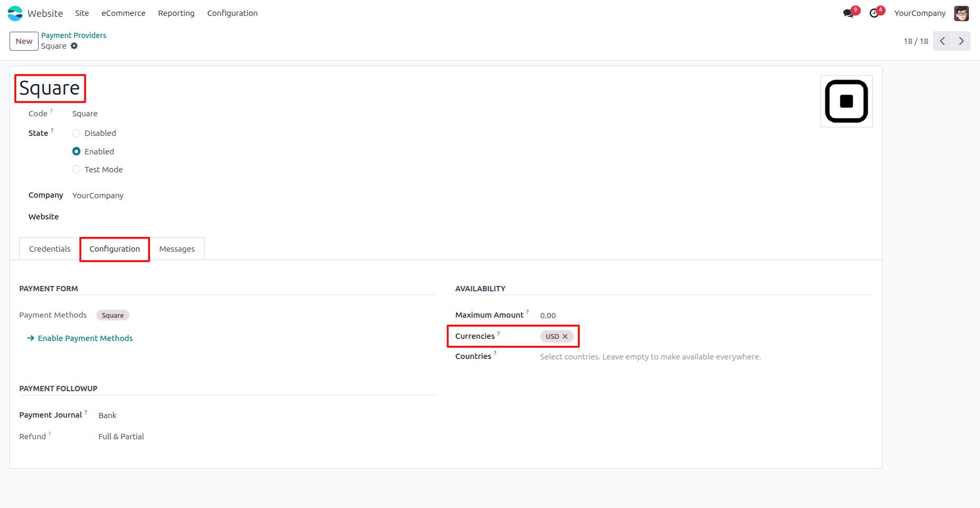
Task: Click the Website field next to Company
Action: point(254,217)
